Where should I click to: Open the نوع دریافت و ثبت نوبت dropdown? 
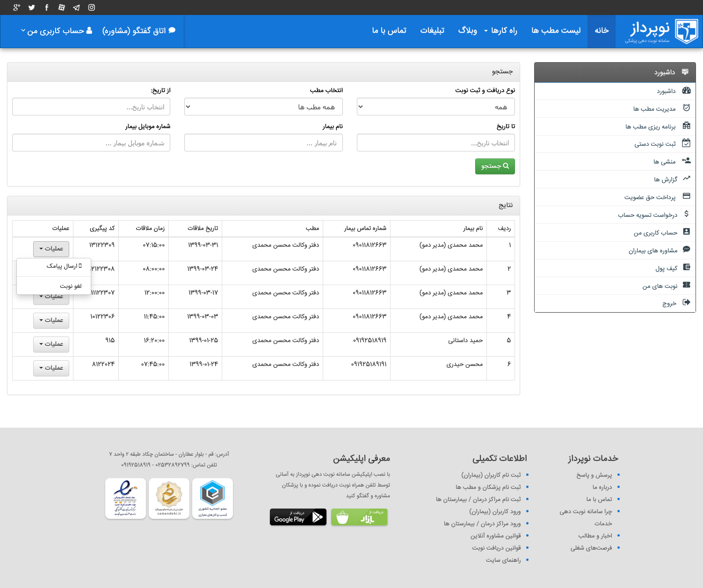435,107
